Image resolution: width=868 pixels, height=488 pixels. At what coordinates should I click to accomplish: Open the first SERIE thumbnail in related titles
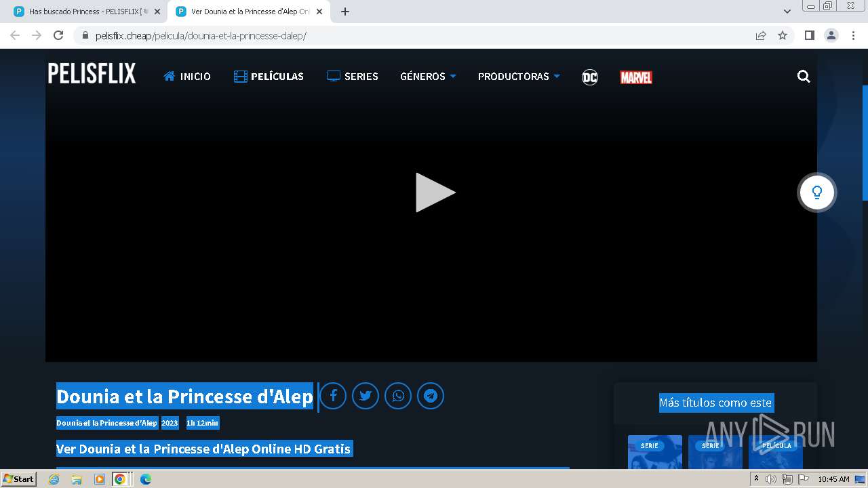655,453
